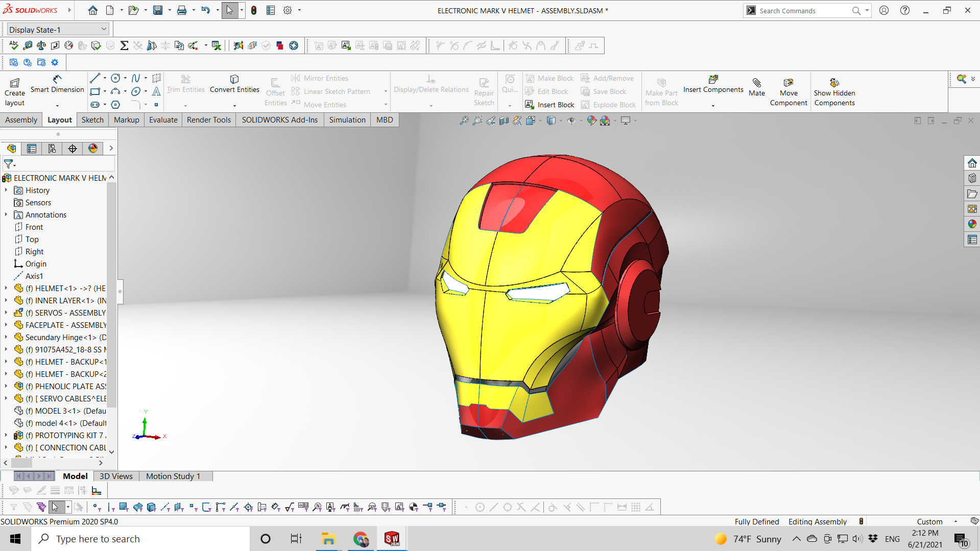Click Convert Entities tool

coord(234,84)
